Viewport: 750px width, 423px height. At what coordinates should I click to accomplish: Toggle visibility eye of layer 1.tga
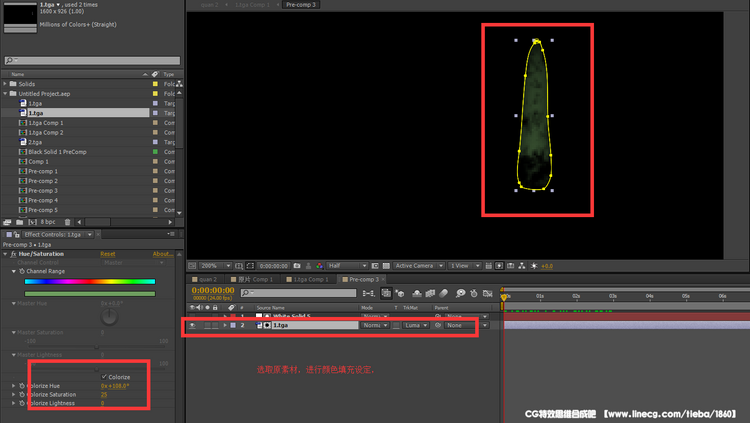[192, 325]
